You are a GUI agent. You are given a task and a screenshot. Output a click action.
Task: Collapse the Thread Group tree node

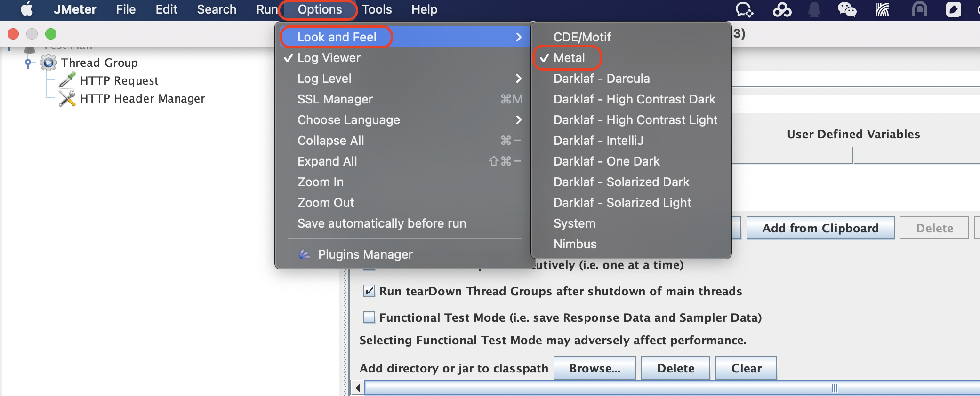(x=28, y=63)
